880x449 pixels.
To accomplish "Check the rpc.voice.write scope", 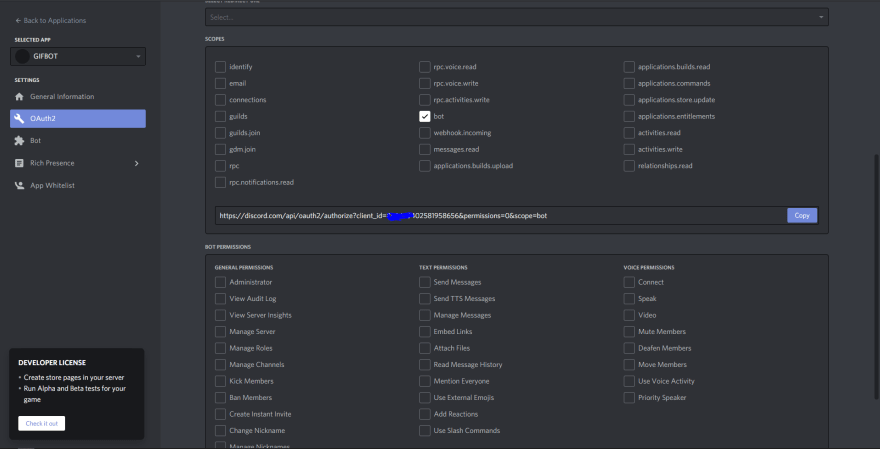I will 424,83.
